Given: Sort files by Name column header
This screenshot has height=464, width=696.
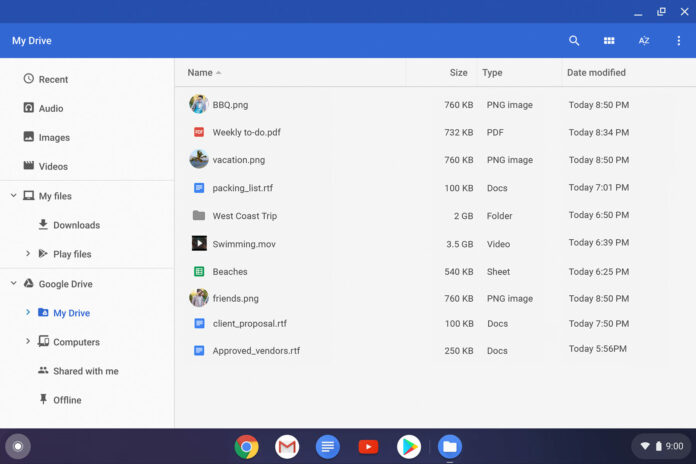Looking at the screenshot, I should [200, 73].
